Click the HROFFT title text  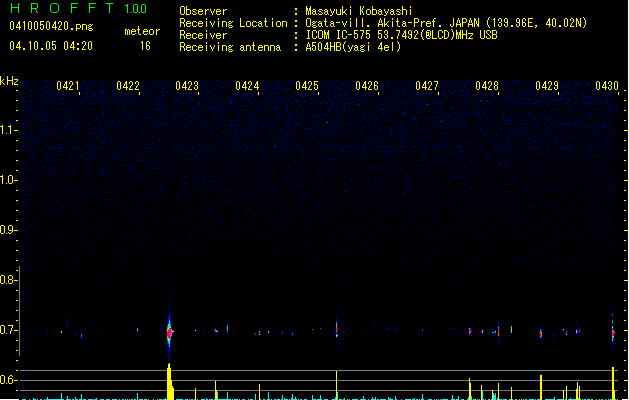(55, 9)
